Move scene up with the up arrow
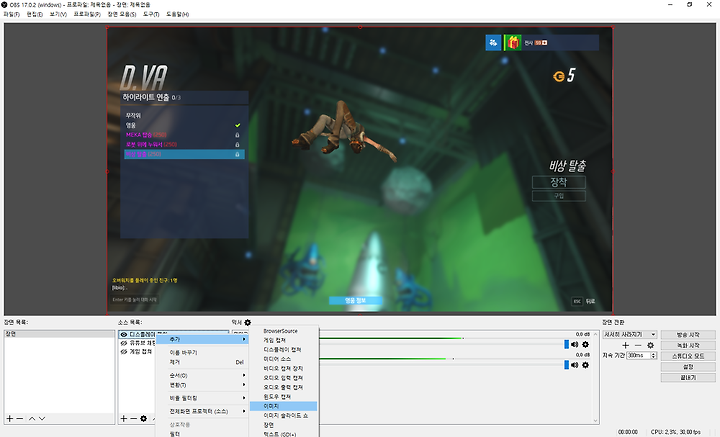 pos(32,418)
